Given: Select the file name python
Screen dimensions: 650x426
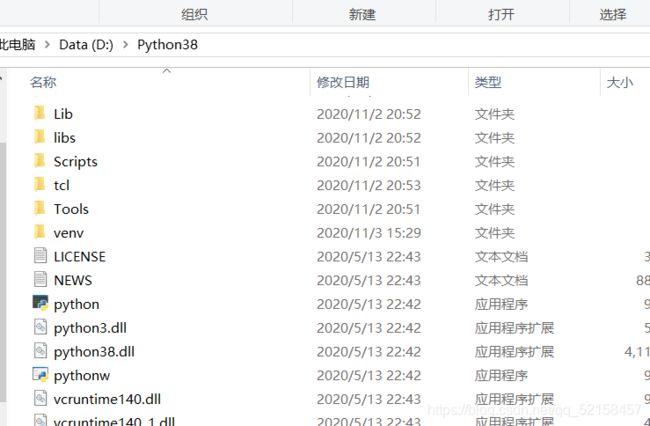Looking at the screenshot, I should (x=77, y=304).
